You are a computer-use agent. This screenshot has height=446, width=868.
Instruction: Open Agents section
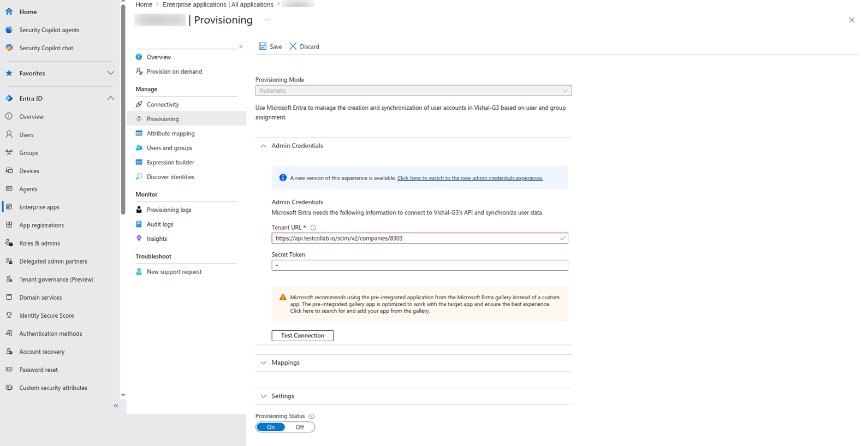point(28,189)
